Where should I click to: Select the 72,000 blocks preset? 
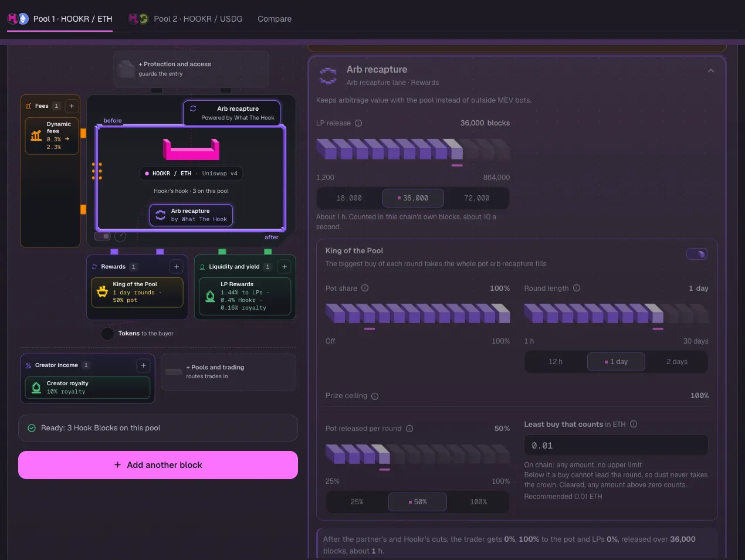477,198
